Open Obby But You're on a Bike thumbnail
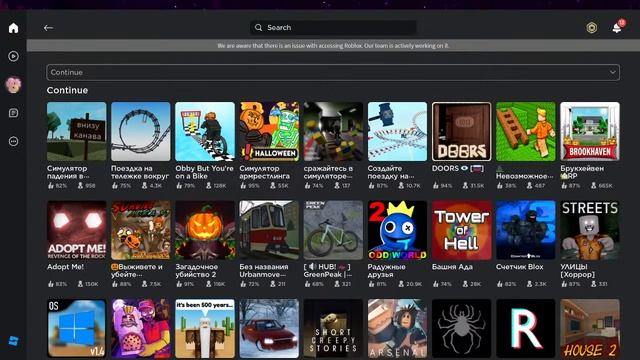This screenshot has width=640, height=360. (x=205, y=131)
